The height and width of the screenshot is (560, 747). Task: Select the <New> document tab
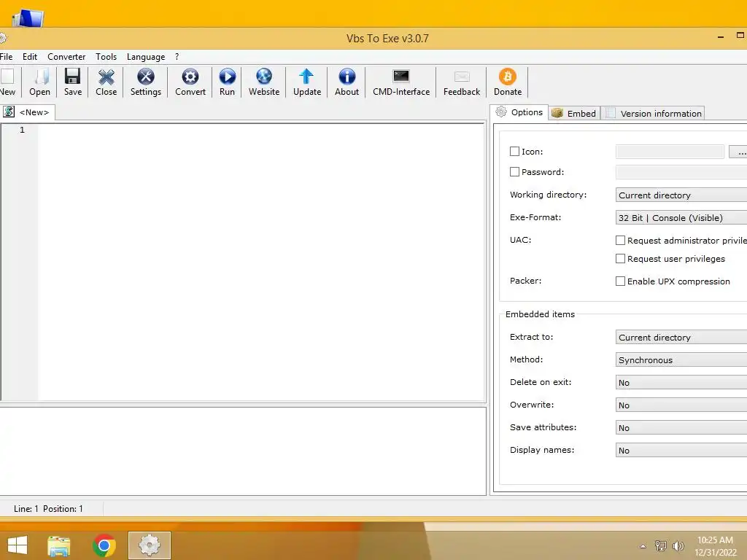point(27,112)
